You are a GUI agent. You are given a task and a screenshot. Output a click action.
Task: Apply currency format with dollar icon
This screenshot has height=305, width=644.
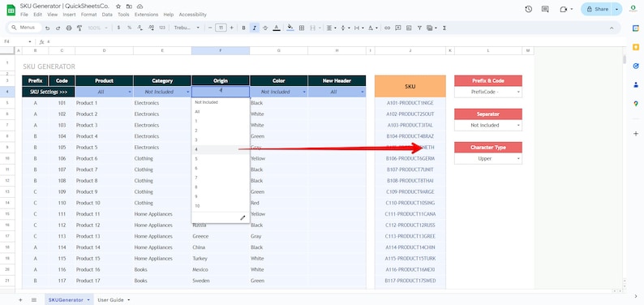(118, 28)
